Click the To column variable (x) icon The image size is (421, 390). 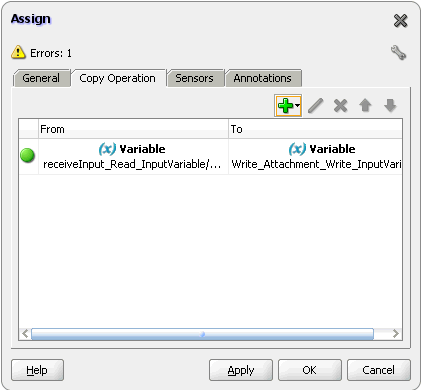pyautogui.click(x=297, y=149)
